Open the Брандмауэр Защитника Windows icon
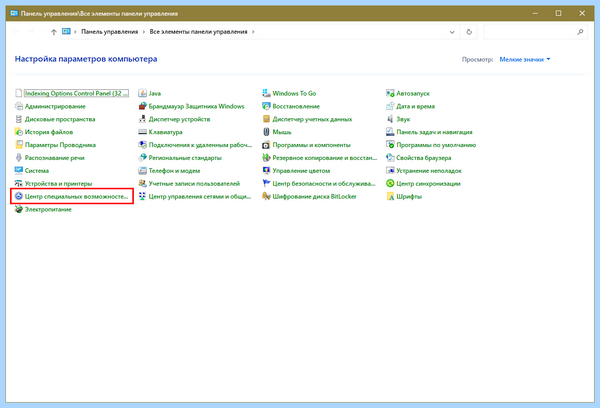Image resolution: width=600 pixels, height=408 pixels. pyautogui.click(x=142, y=106)
